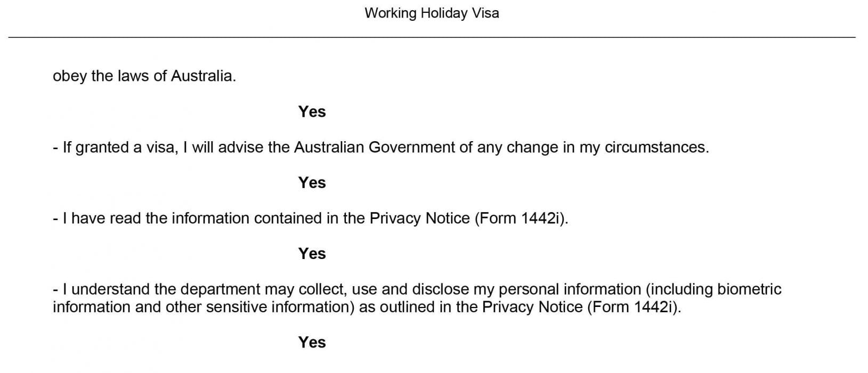Screen dimensions: 868x373
Task: Click the 'information and other sensitive information' text
Action: 204,307
